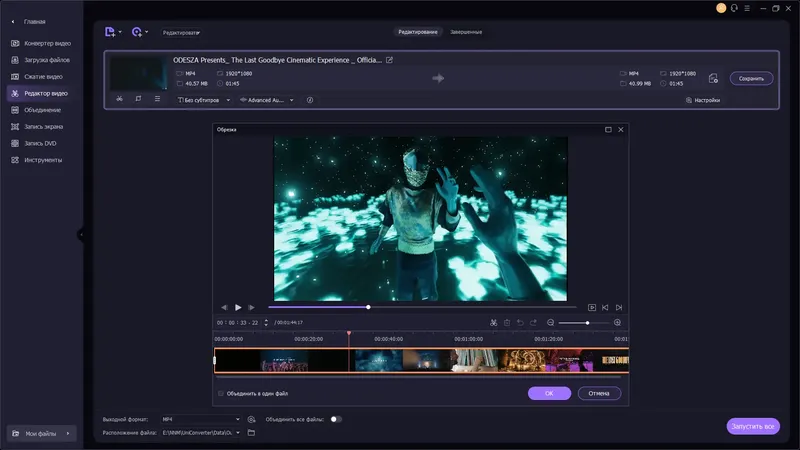The height and width of the screenshot is (450, 800).
Task: Open the output folder icon next to file location
Action: [x=252, y=432]
